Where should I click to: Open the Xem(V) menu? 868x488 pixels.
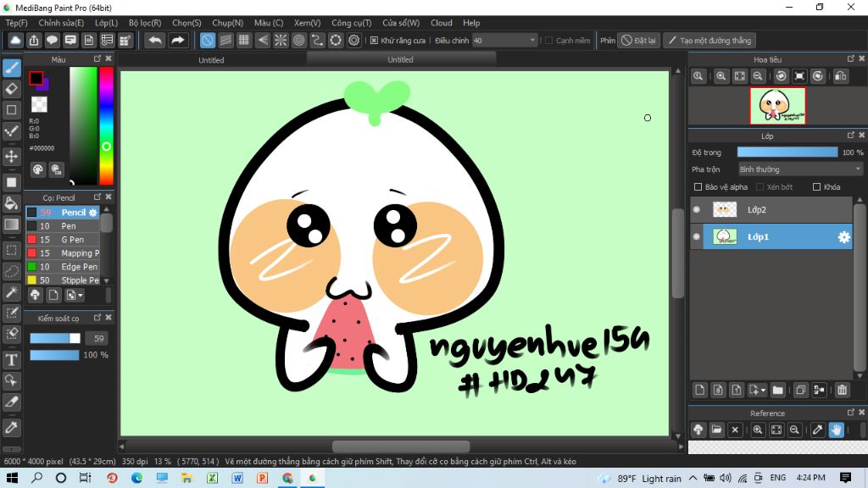(307, 23)
